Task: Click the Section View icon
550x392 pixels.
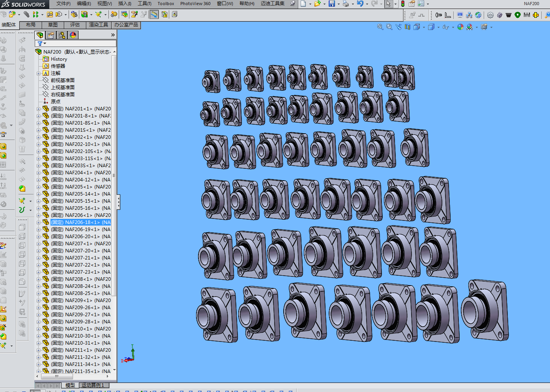Action: click(x=408, y=27)
